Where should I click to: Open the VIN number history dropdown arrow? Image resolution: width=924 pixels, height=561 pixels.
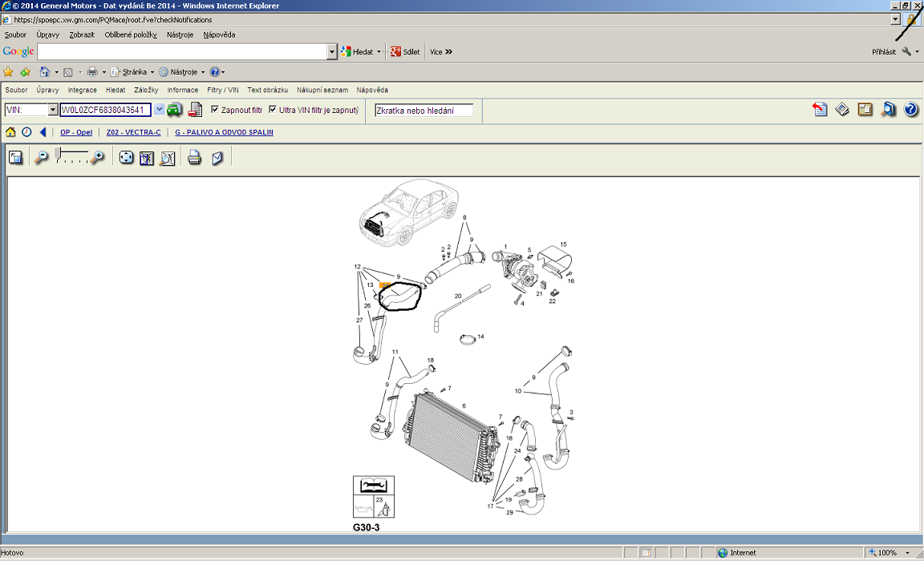coord(159,110)
